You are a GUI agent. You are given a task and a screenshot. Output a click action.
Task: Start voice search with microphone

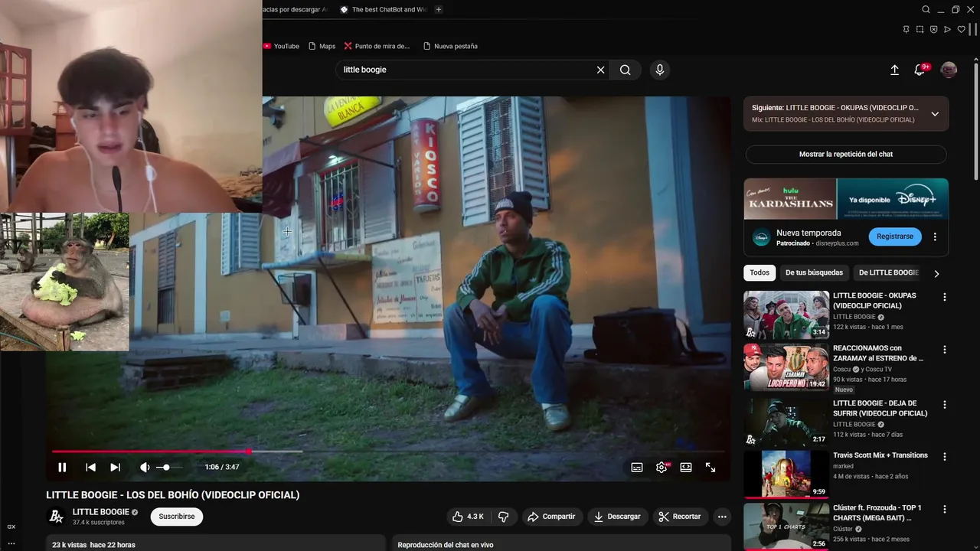click(x=660, y=70)
